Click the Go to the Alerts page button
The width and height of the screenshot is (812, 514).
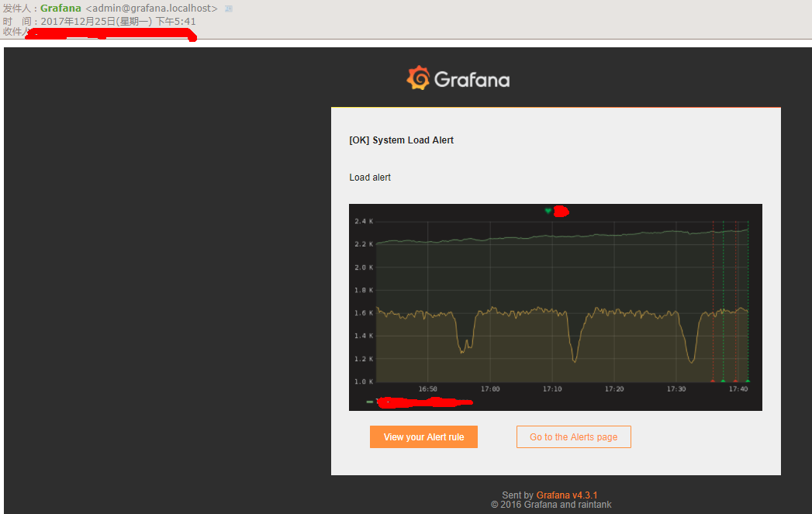[574, 437]
